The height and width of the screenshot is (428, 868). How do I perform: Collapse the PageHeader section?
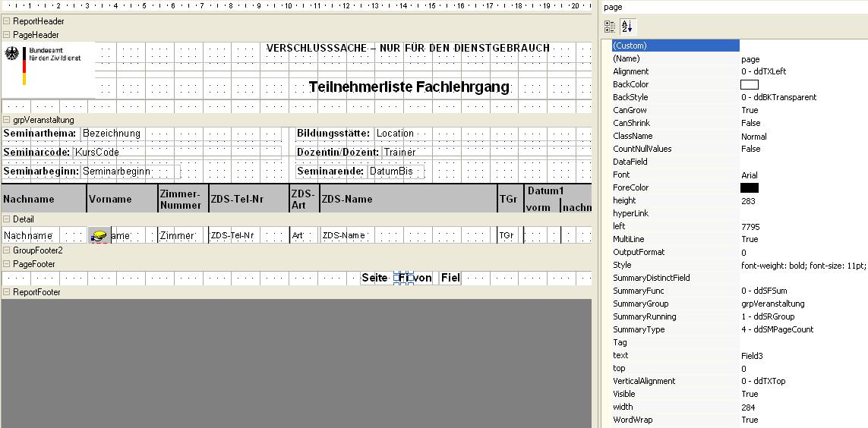coord(6,35)
